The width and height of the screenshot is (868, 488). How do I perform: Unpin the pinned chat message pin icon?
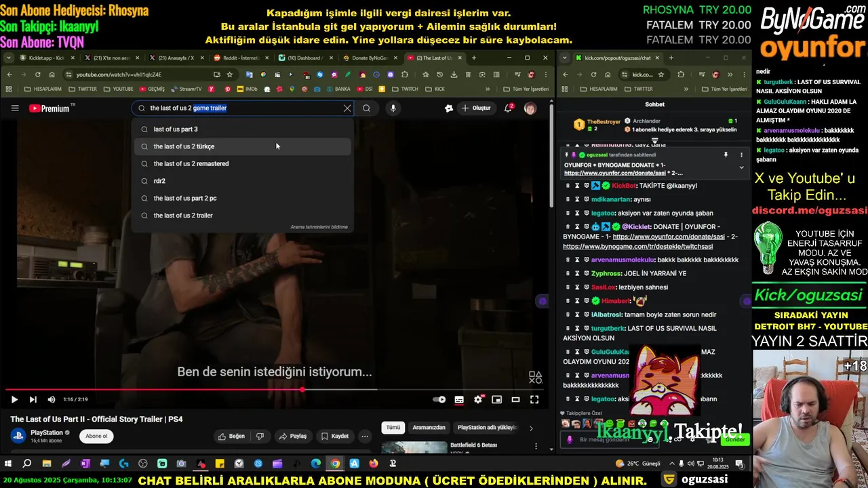tap(726, 155)
